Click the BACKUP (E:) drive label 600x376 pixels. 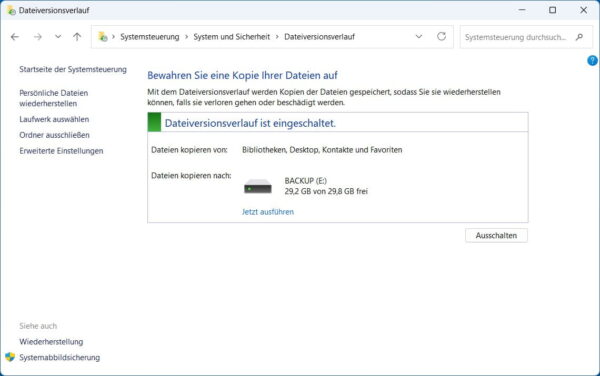pyautogui.click(x=306, y=181)
